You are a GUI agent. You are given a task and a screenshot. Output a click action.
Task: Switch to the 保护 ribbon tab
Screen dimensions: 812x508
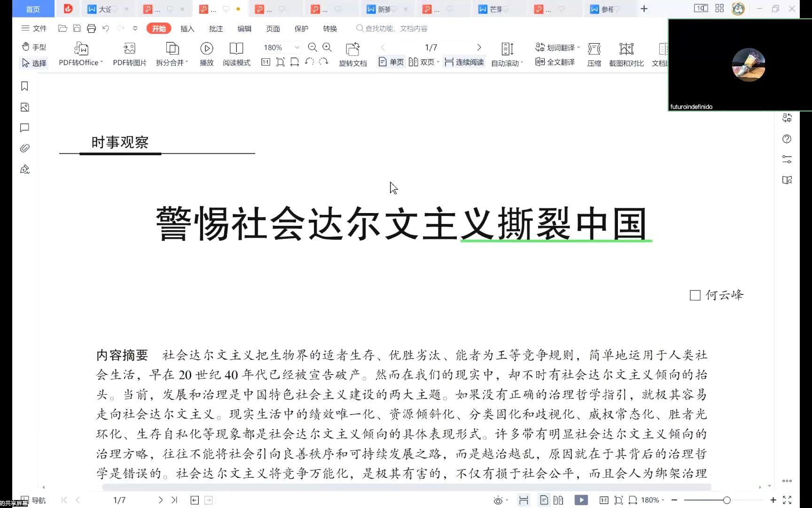click(302, 29)
